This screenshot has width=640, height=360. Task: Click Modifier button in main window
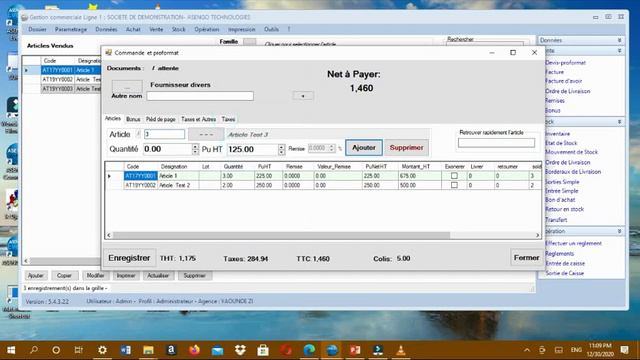tap(96, 276)
